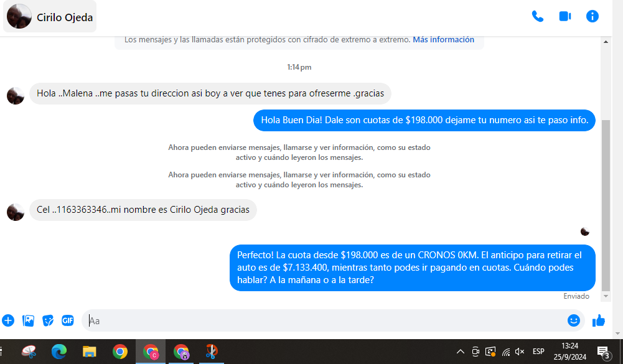The image size is (623, 364).
Task: Click the seen-by avatar indicator
Action: point(584,231)
